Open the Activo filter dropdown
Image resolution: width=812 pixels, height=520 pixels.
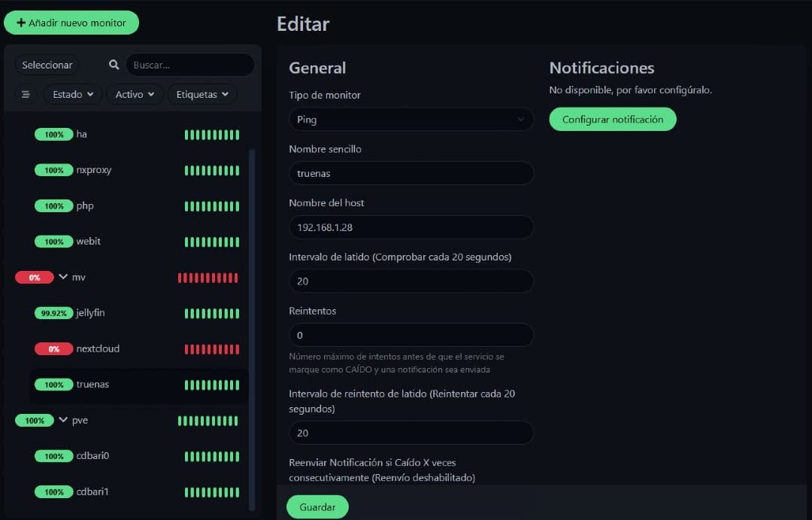[135, 94]
